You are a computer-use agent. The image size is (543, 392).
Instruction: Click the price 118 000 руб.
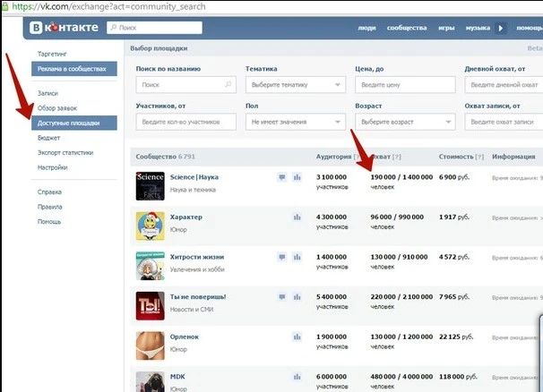(x=458, y=377)
